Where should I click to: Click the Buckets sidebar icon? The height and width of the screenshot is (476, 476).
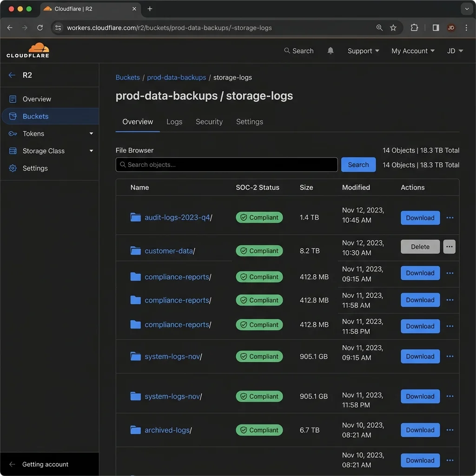(13, 116)
